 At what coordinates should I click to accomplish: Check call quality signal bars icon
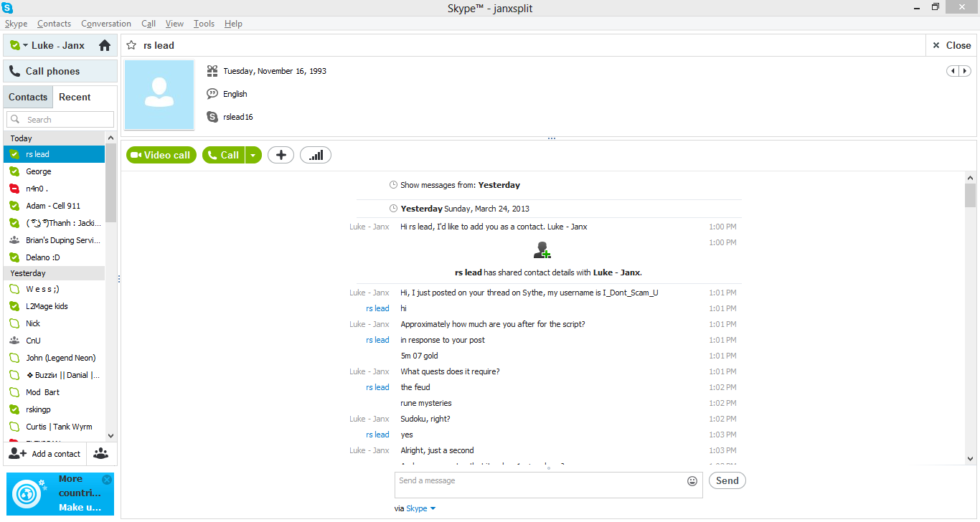(316, 155)
